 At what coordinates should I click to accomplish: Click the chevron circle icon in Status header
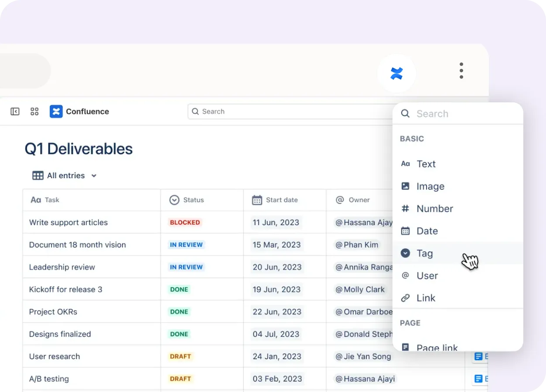click(x=174, y=200)
